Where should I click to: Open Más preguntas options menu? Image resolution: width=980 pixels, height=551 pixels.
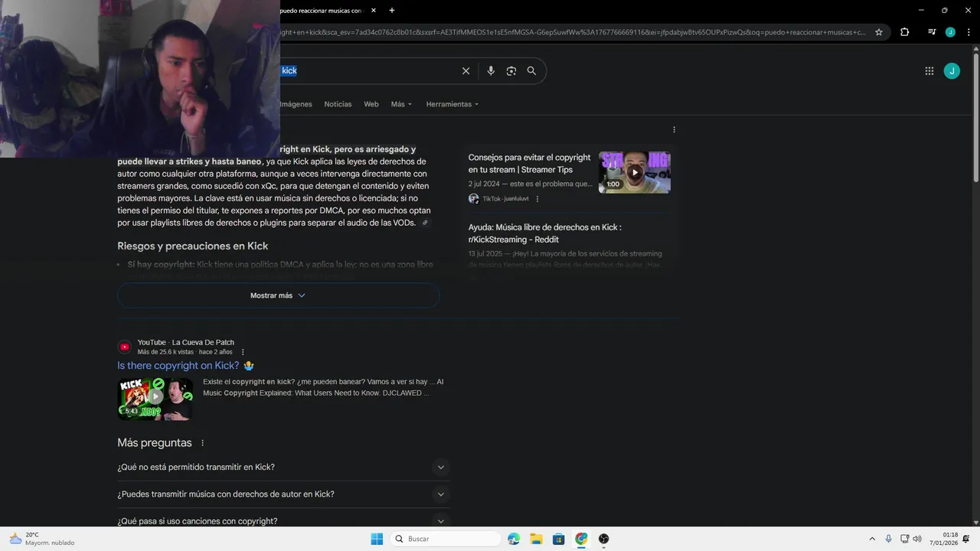pyautogui.click(x=203, y=443)
